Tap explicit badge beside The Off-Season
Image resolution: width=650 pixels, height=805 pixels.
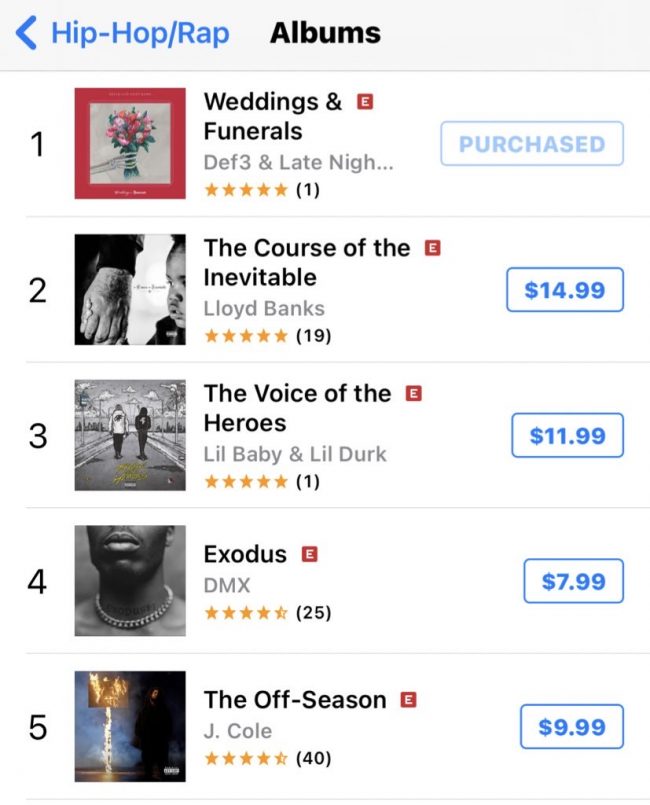point(408,700)
